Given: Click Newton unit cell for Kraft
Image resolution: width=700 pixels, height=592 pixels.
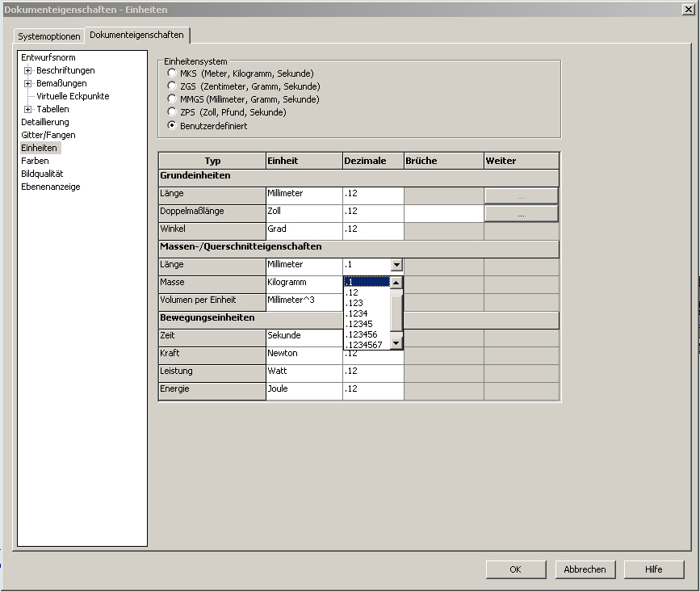Looking at the screenshot, I should point(304,356).
